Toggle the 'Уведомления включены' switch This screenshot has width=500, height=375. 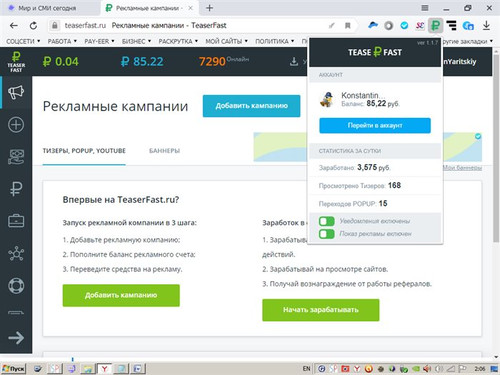tap(327, 221)
